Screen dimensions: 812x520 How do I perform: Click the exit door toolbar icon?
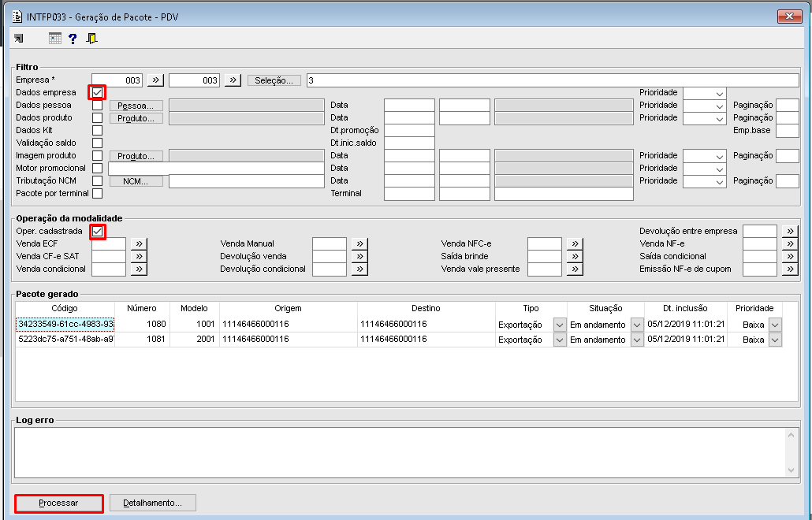91,39
